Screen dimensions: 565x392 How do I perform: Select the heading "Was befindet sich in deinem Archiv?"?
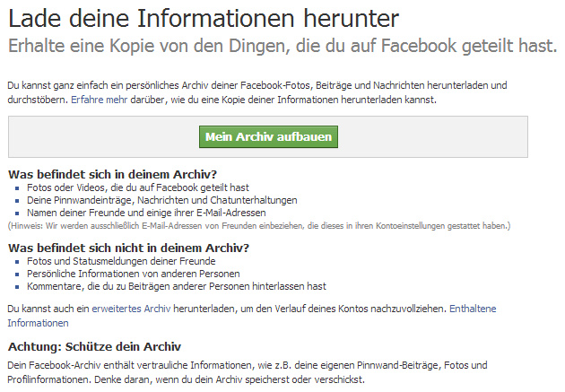[x=112, y=174]
